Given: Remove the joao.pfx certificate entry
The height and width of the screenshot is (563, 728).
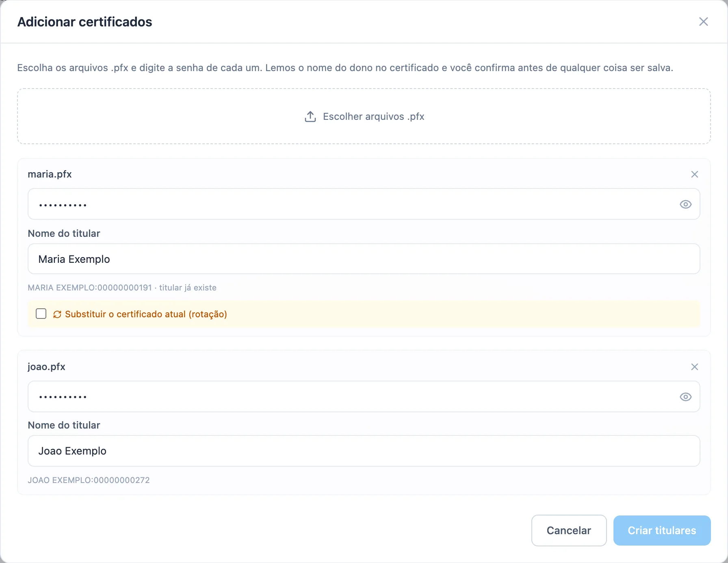Looking at the screenshot, I should [x=695, y=367].
